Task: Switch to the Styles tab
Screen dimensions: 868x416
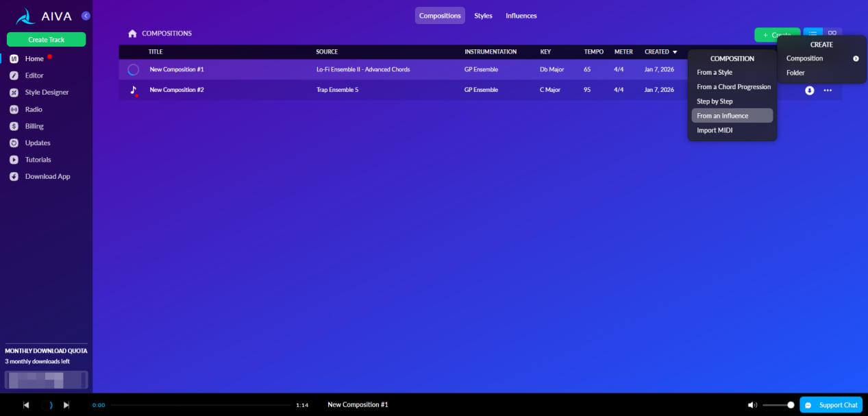Action: 483,16
